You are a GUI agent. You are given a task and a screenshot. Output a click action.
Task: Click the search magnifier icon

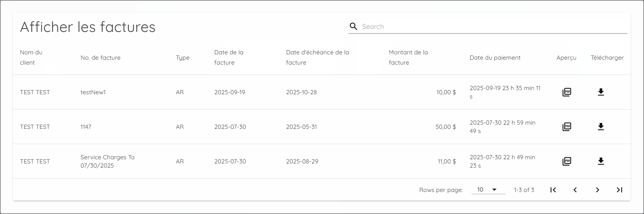[x=353, y=26]
